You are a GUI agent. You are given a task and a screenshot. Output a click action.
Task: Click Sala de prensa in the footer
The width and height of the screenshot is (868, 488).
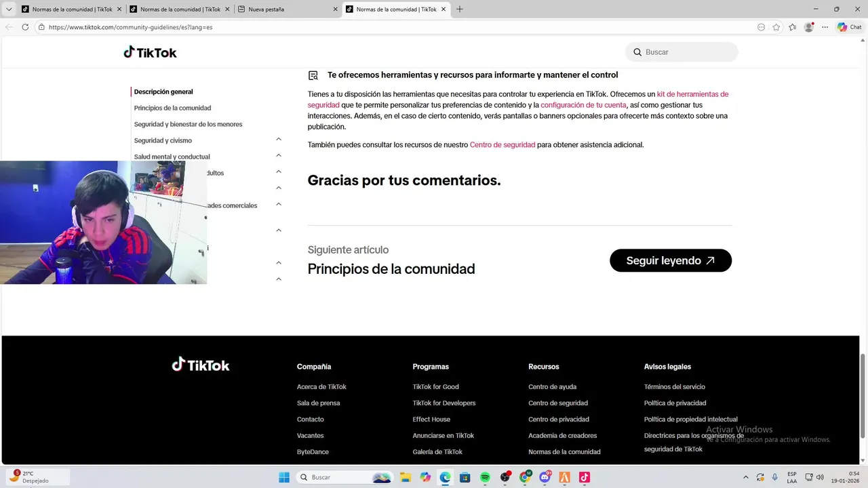tap(318, 403)
